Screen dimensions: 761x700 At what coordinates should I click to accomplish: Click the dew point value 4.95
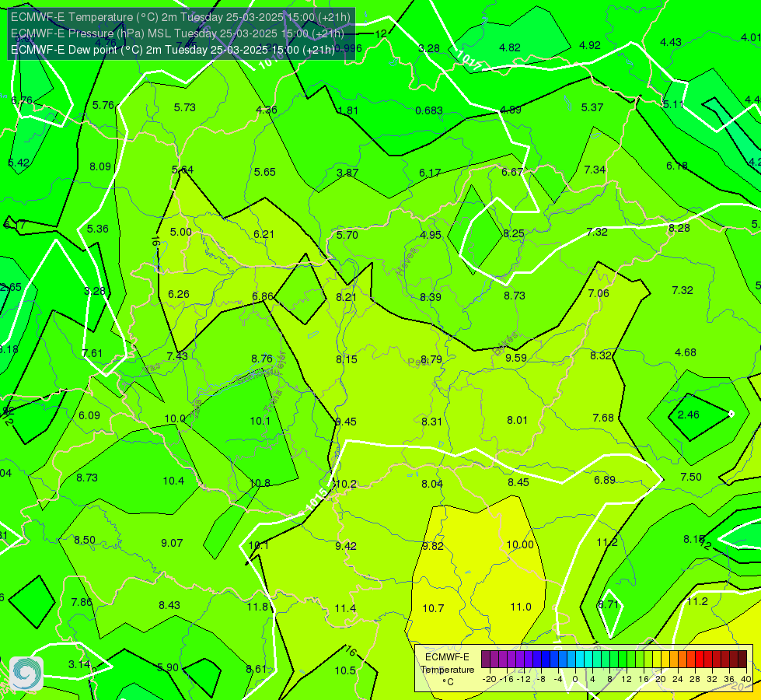431,235
